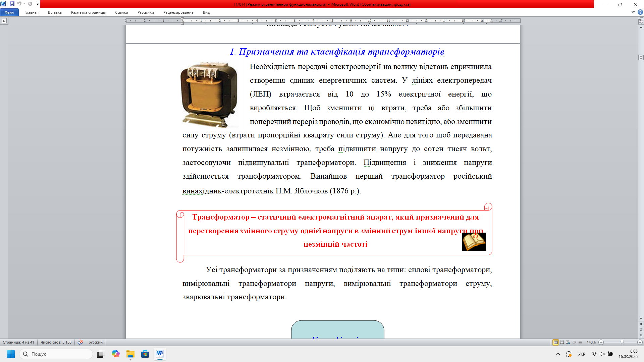Toggle the ruler display button above scrollbar

tap(641, 21)
